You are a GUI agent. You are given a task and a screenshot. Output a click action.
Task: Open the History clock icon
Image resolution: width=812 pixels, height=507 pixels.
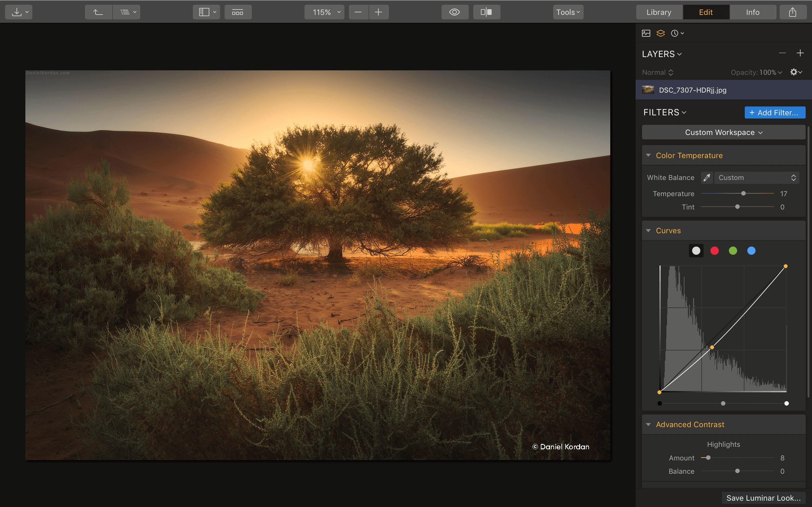[x=675, y=33]
